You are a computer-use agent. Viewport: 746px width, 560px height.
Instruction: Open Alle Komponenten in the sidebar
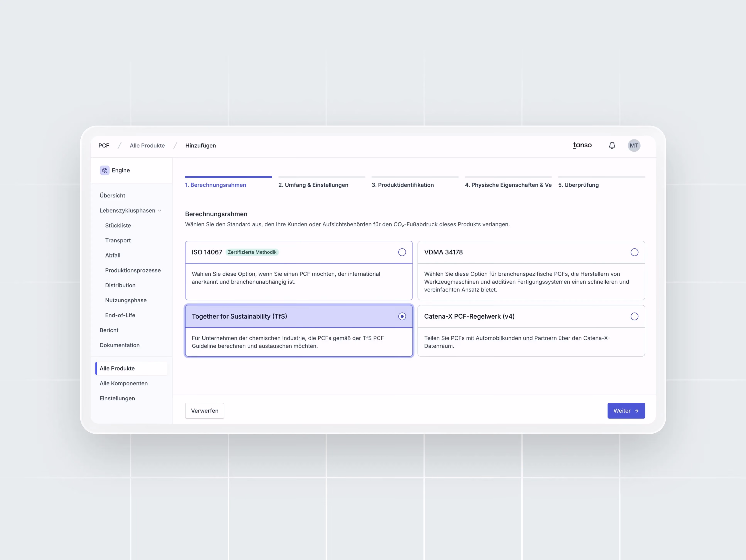coord(124,383)
